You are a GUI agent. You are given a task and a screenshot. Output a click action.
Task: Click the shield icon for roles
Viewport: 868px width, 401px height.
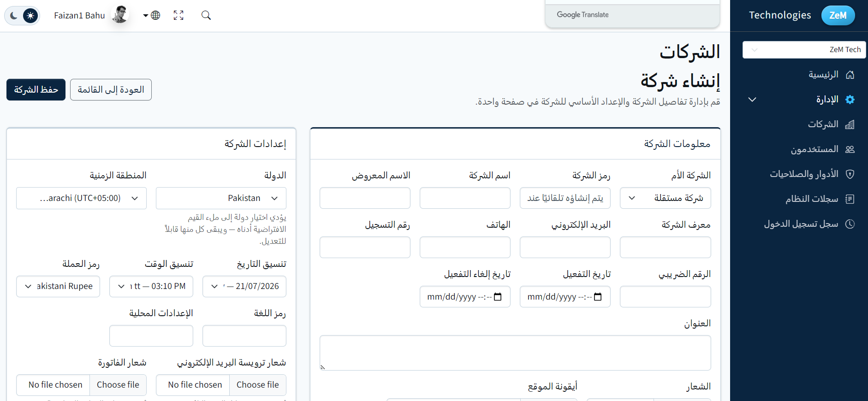click(850, 174)
